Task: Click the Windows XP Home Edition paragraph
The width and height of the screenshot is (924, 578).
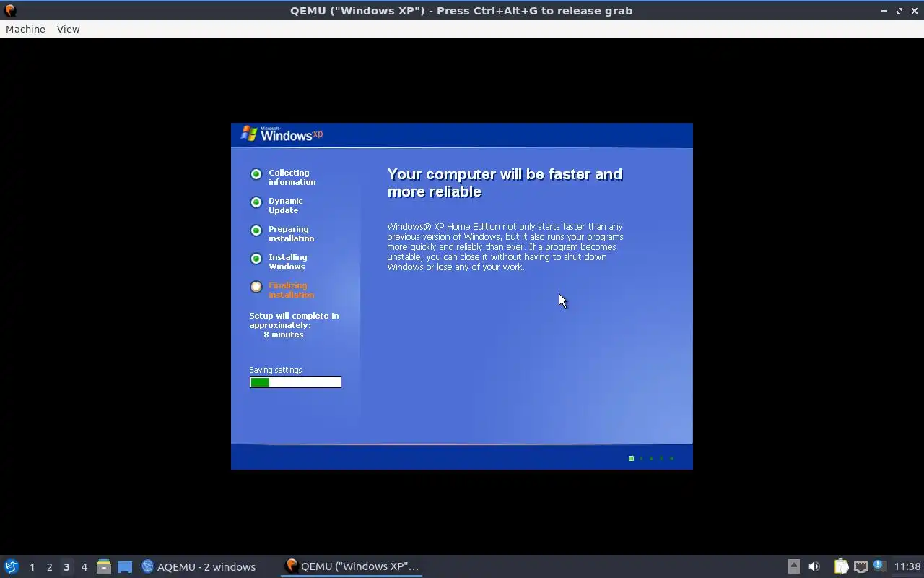Action: pyautogui.click(x=505, y=246)
